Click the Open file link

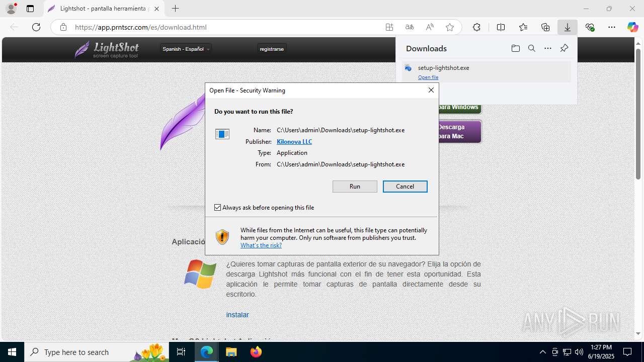tap(428, 77)
